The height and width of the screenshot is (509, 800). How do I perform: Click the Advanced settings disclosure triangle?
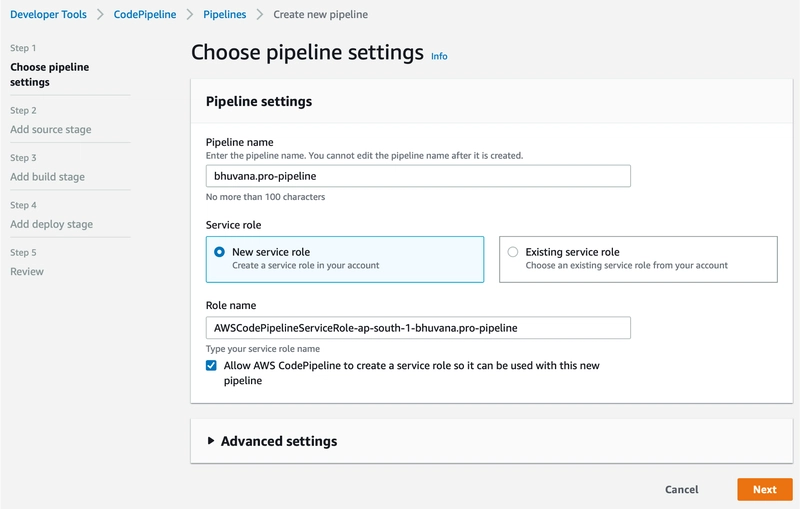(211, 441)
